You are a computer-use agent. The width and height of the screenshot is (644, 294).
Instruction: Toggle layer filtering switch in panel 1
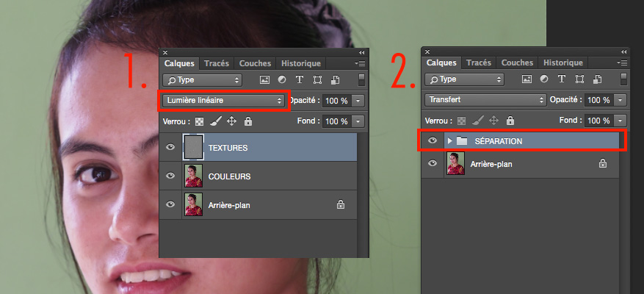tap(361, 80)
